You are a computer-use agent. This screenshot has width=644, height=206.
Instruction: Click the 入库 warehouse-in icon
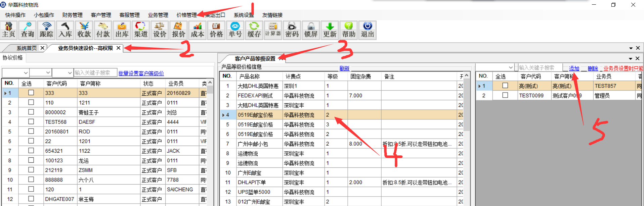65,30
